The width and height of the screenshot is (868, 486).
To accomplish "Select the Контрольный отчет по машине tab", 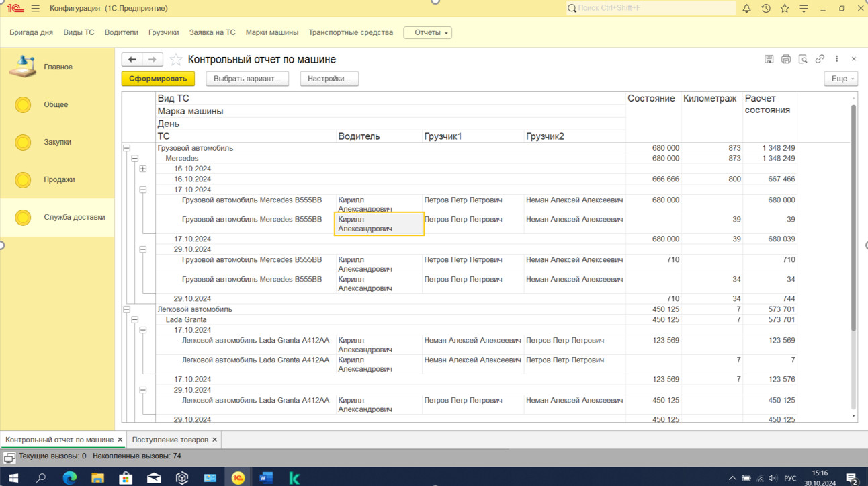I will pyautogui.click(x=59, y=440).
